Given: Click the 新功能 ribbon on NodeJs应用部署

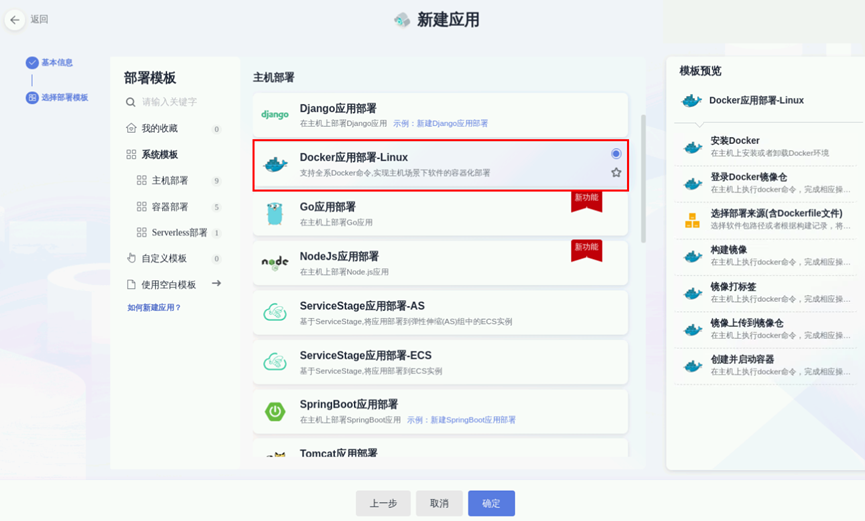Looking at the screenshot, I should tap(586, 251).
